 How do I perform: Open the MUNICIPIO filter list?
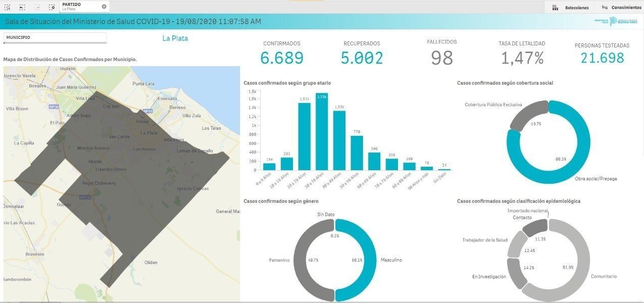coord(55,38)
